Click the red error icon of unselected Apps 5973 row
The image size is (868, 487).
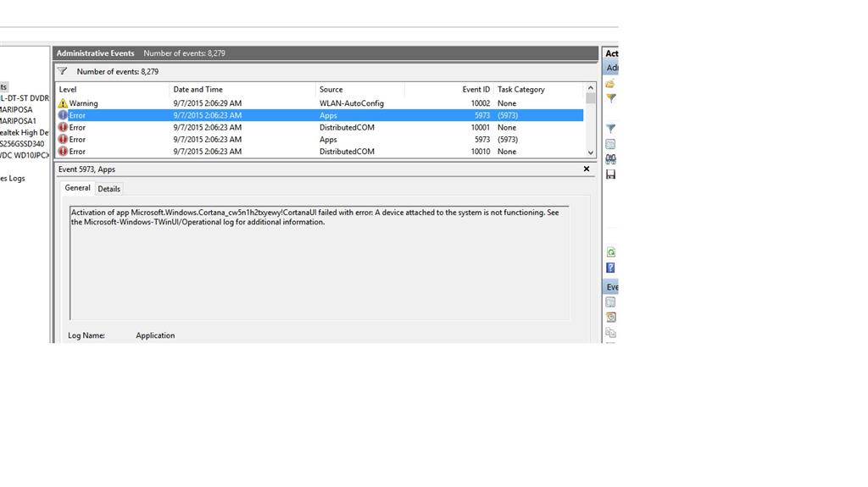pyautogui.click(x=63, y=140)
